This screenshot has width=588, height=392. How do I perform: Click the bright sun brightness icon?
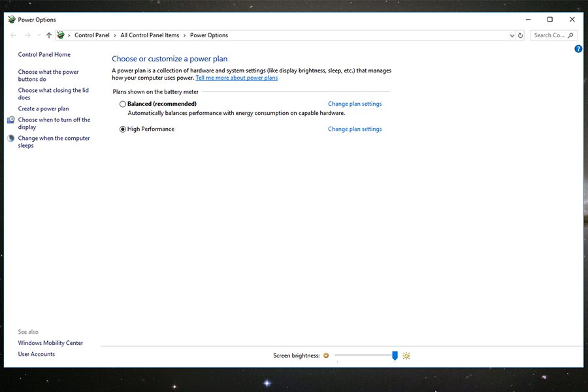(x=406, y=355)
